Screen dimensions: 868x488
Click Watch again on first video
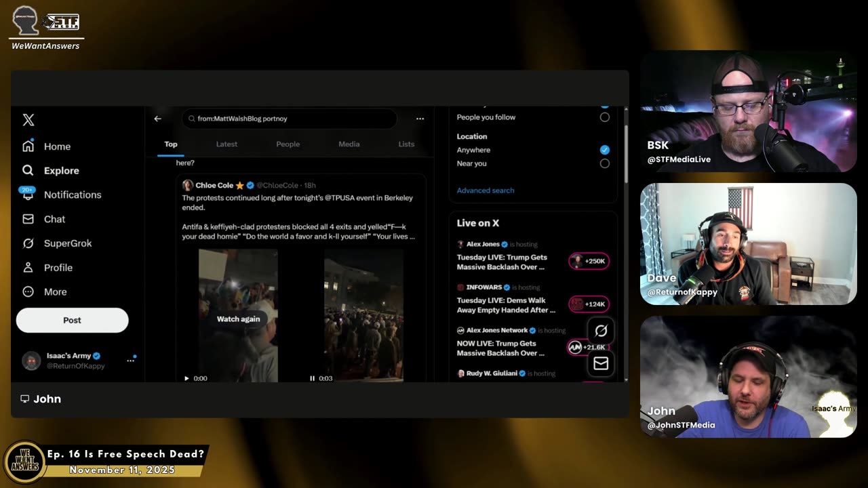(238, 319)
